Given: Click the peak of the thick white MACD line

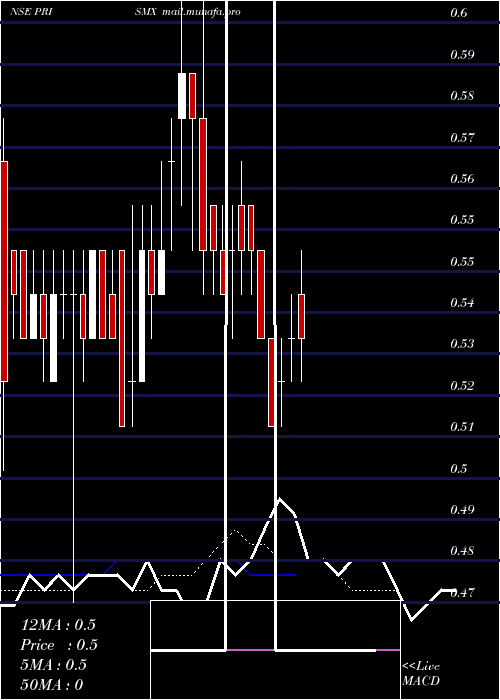Looking at the screenshot, I should (x=280, y=499).
